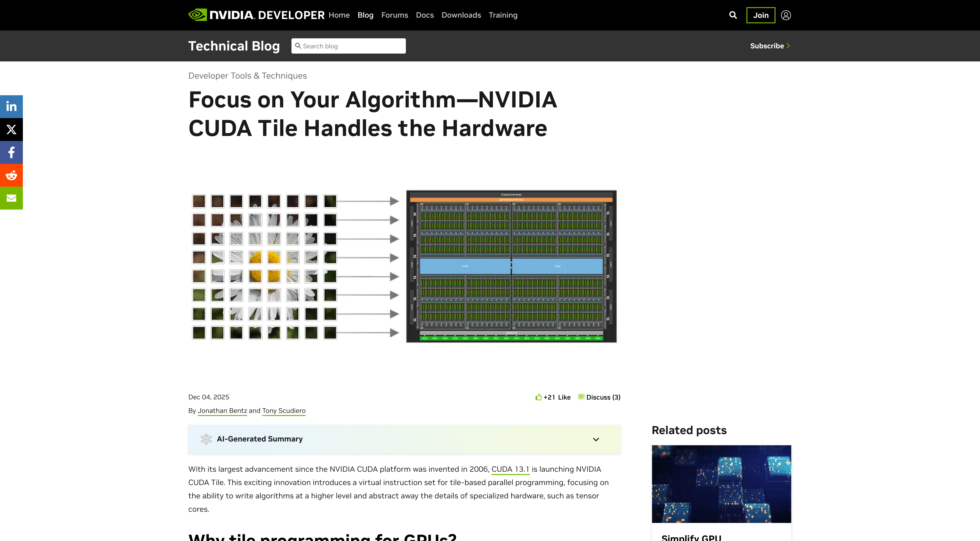Screen dimensions: 980x541
Task: Send article by email icon
Action: click(11, 198)
